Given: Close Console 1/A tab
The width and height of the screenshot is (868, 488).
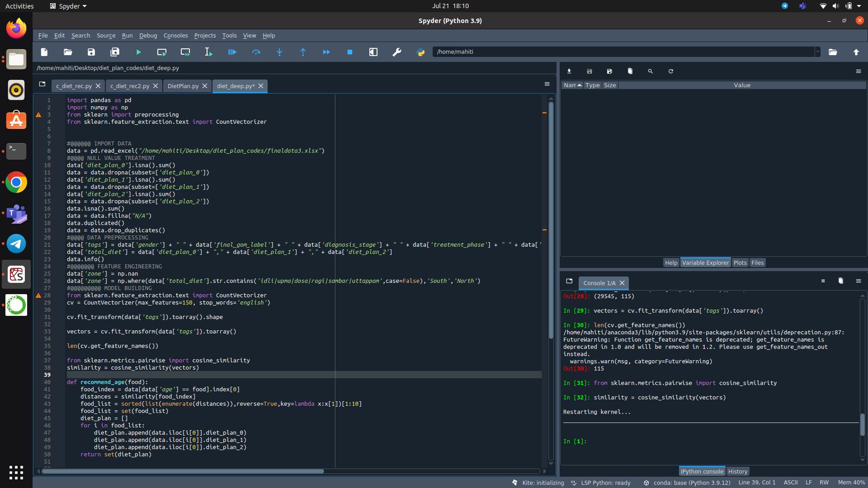Looking at the screenshot, I should coord(622,283).
